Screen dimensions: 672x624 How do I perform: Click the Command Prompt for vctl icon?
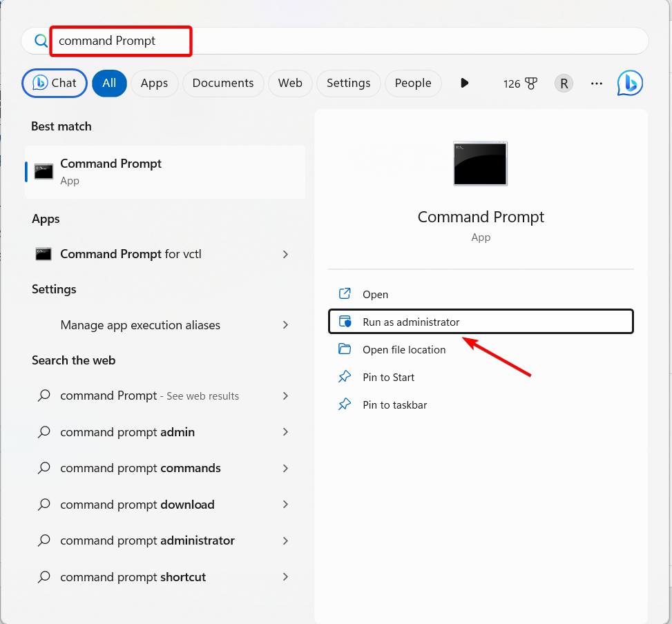(44, 255)
